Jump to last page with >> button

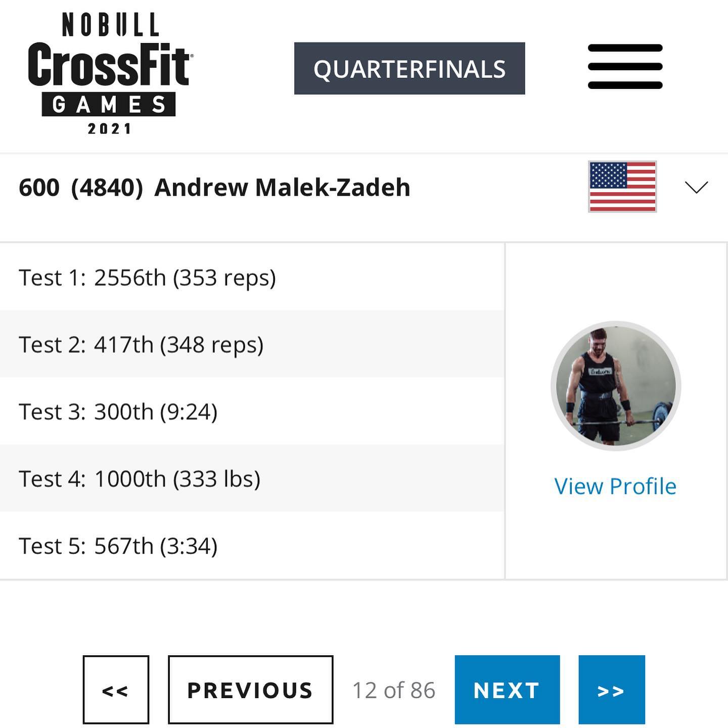(611, 690)
